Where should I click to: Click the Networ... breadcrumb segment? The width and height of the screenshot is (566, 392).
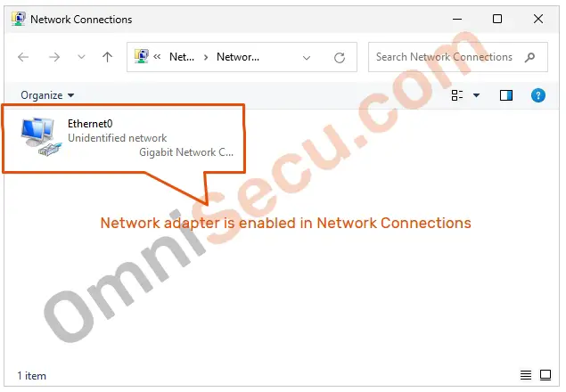coord(238,57)
